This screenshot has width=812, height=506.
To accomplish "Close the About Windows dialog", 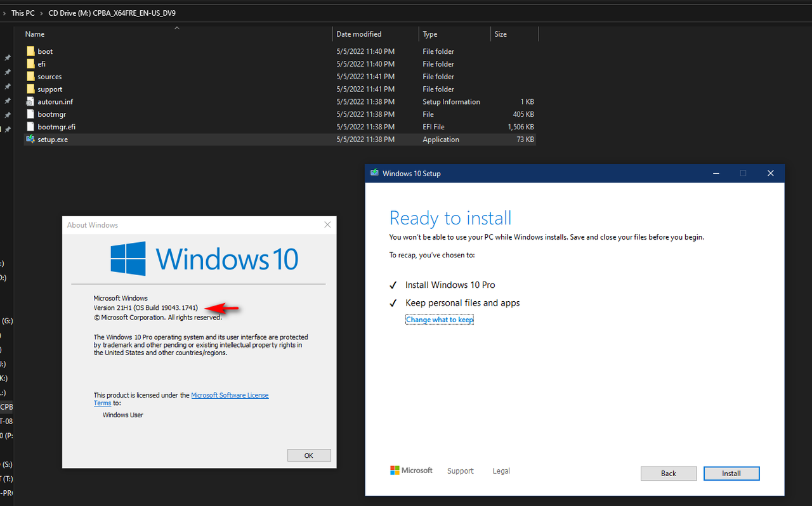I will [x=327, y=224].
